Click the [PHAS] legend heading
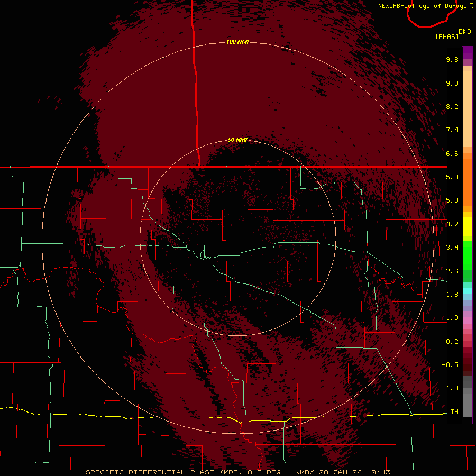This screenshot has width=476, height=476. (x=447, y=36)
